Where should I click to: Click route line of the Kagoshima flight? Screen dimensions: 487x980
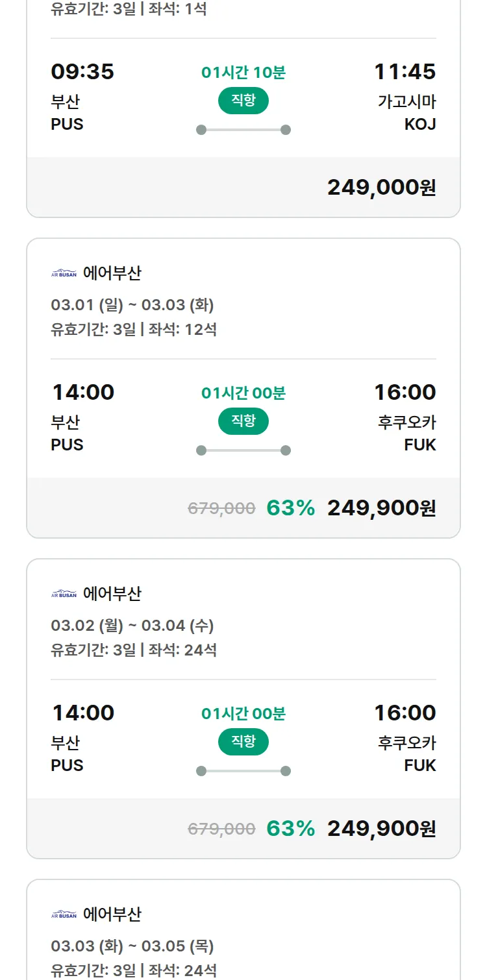(243, 130)
